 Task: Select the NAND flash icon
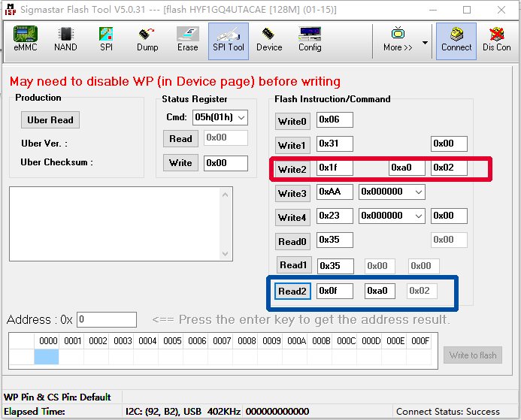pyautogui.click(x=65, y=39)
